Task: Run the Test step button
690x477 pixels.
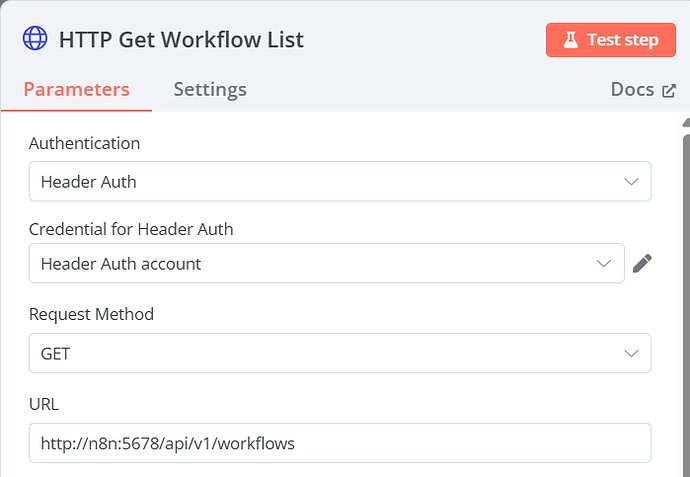Action: [610, 40]
